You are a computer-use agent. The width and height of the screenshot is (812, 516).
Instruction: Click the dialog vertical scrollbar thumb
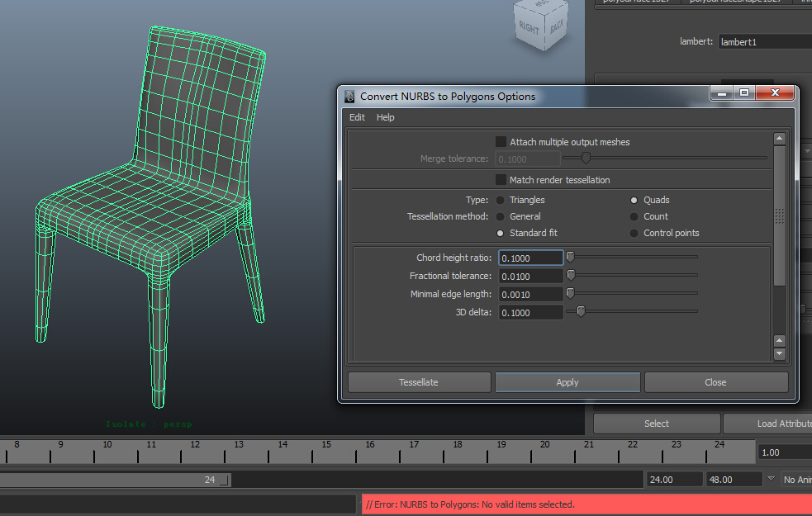[x=780, y=215]
